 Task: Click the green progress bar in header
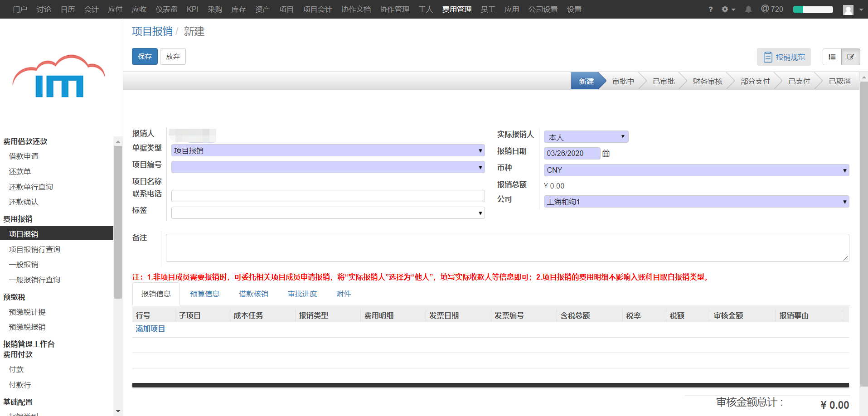[813, 10]
